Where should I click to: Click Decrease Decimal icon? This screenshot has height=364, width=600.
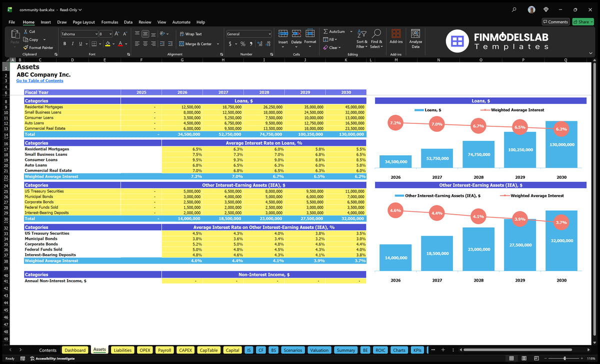coord(268,44)
